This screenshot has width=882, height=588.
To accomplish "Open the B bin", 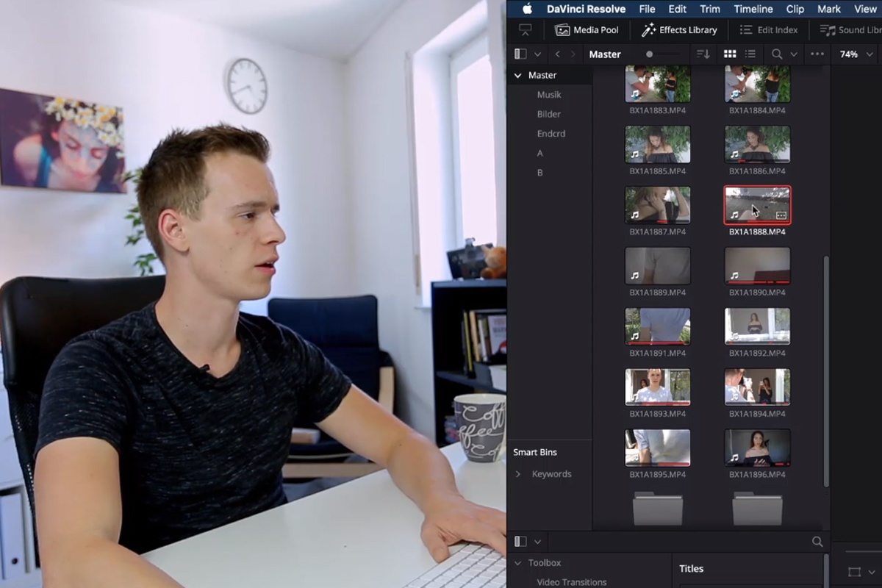I will click(x=540, y=173).
